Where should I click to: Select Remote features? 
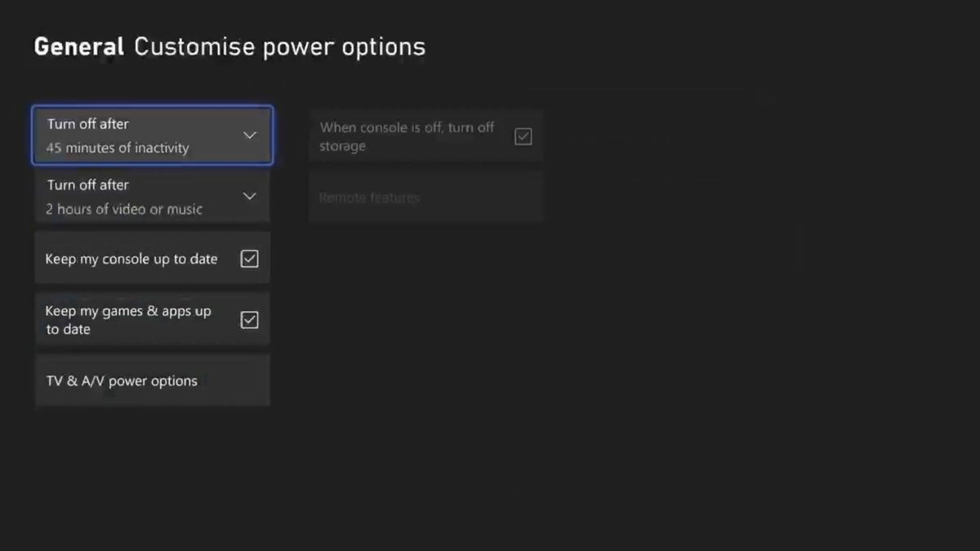(x=425, y=197)
